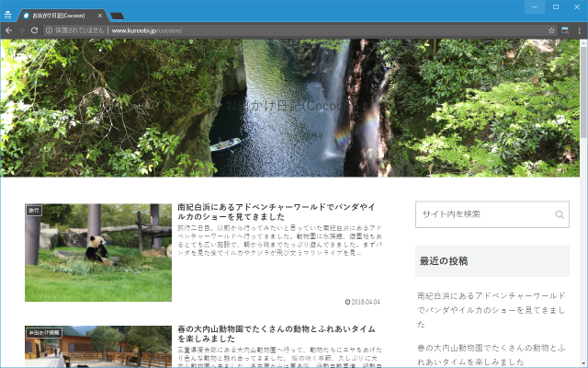Viewport: 588px width, 368px height.
Task: Open the recent post 南紀白浜 link in sidebar
Action: click(492, 310)
